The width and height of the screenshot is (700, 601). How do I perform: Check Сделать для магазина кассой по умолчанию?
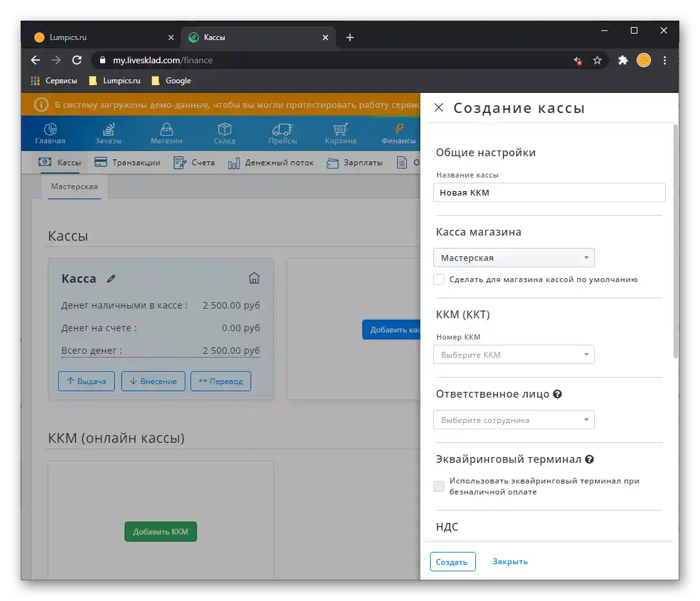(439, 280)
